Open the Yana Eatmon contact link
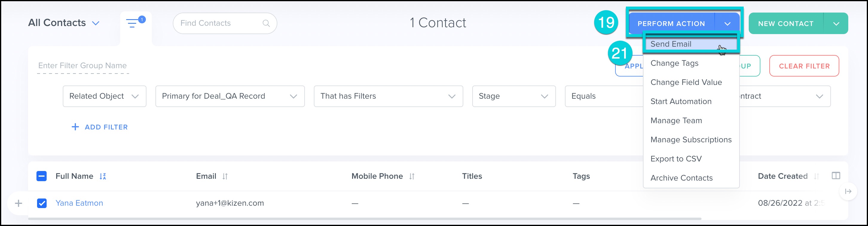The image size is (868, 226). 79,203
